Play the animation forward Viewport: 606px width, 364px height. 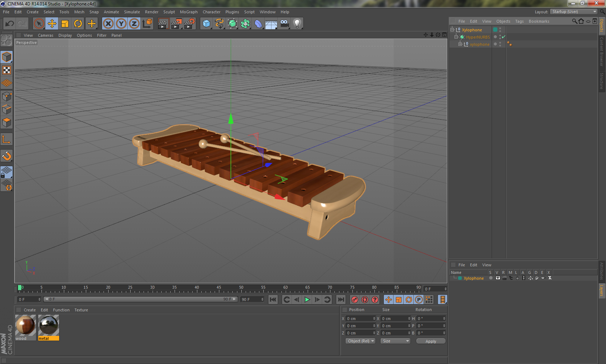307,299
